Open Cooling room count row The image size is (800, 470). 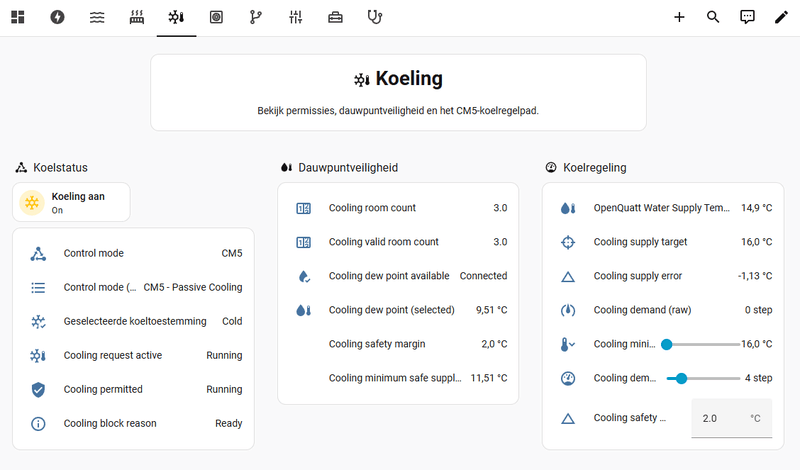click(398, 208)
